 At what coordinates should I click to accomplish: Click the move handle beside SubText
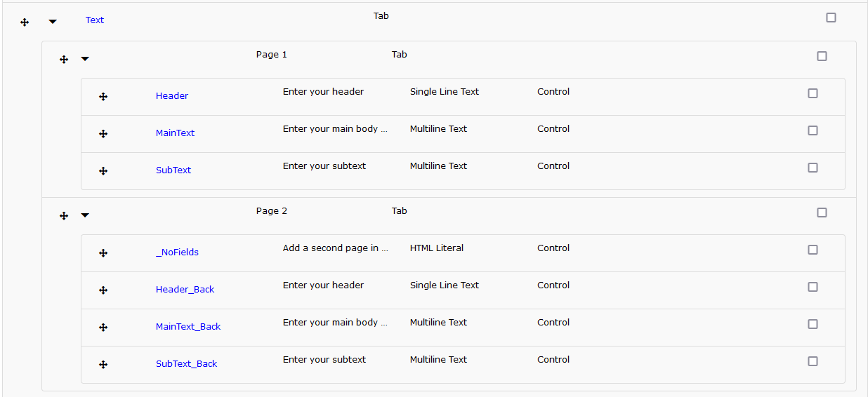click(103, 171)
